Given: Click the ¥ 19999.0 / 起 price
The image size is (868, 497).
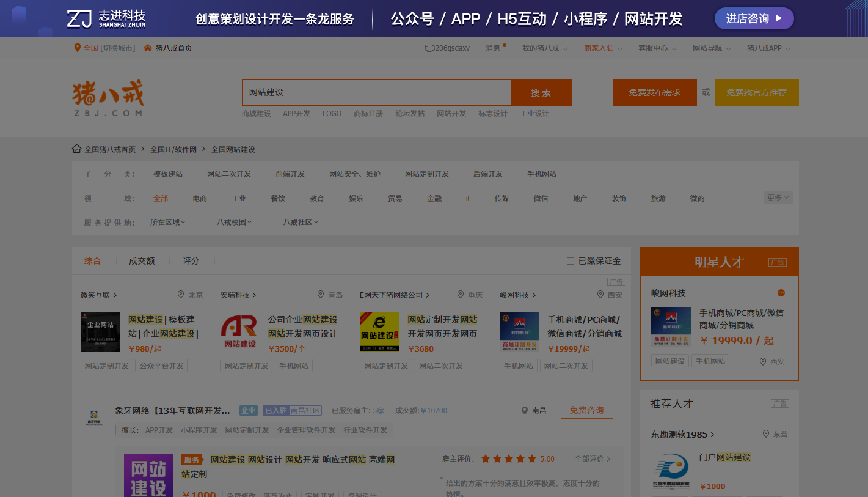Looking at the screenshot, I should tap(737, 341).
